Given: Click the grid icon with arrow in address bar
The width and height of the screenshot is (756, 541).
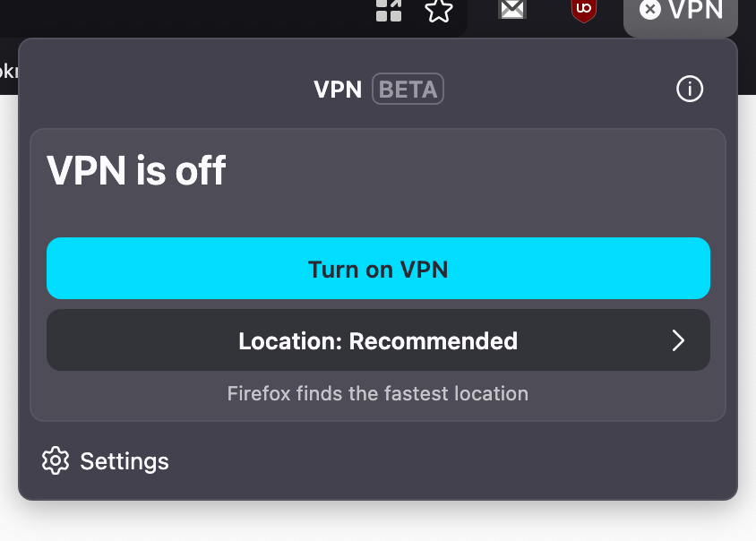Looking at the screenshot, I should (389, 10).
